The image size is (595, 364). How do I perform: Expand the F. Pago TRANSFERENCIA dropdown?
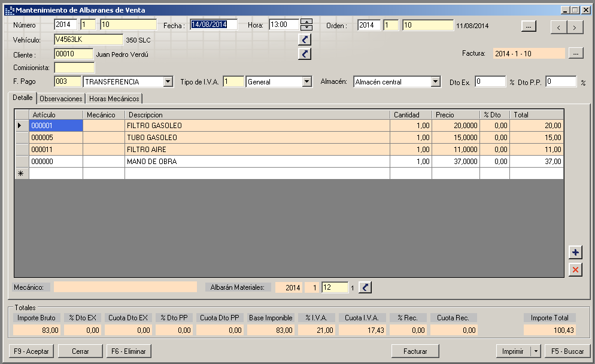coord(168,81)
